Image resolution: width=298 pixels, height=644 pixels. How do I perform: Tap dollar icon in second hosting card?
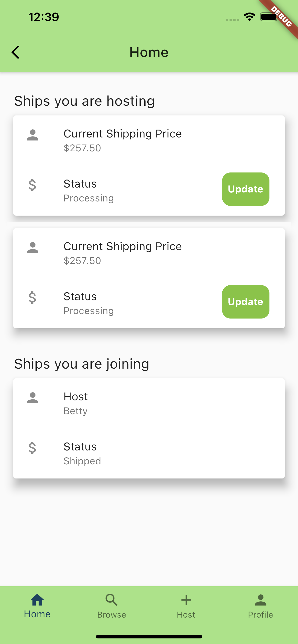click(x=32, y=298)
